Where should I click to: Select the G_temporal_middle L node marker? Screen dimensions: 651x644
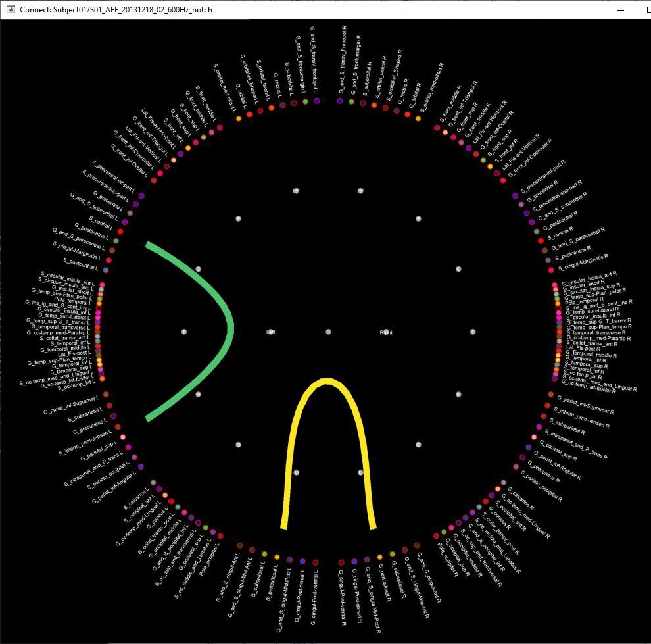point(98,347)
